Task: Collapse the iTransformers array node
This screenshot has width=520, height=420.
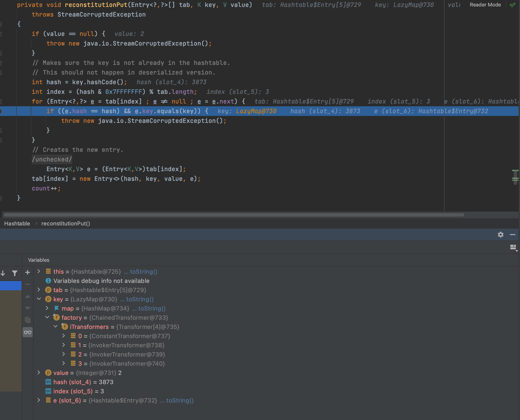Action: pos(55,326)
